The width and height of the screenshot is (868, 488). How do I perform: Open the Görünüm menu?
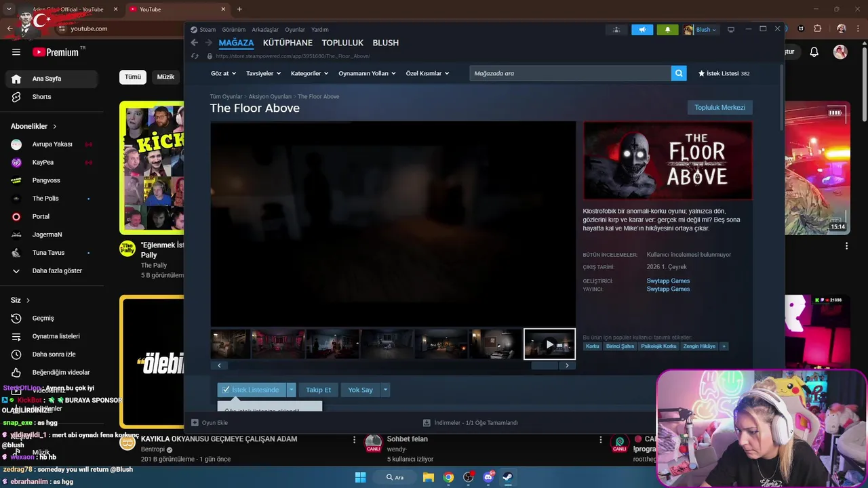(x=234, y=30)
